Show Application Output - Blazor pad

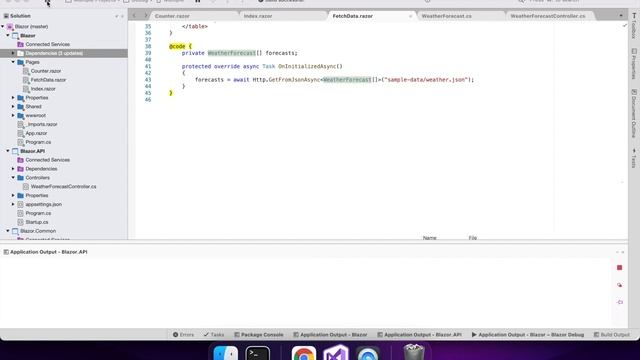click(x=330, y=335)
